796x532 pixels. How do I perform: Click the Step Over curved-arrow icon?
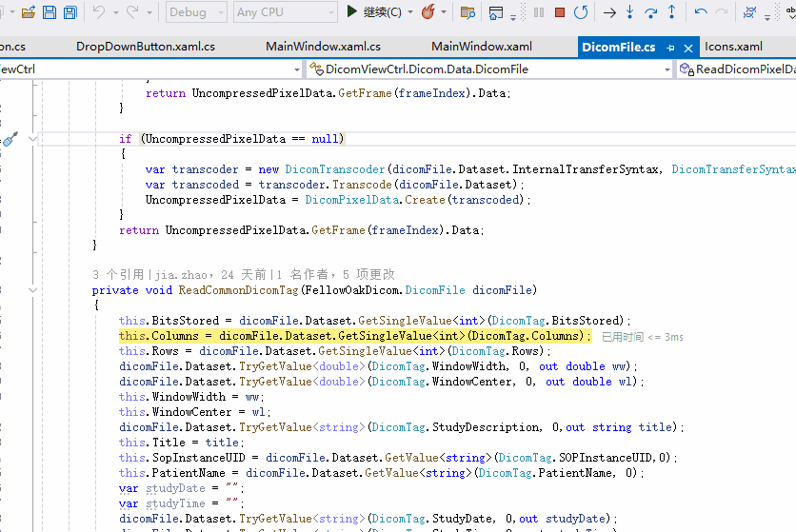click(650, 12)
